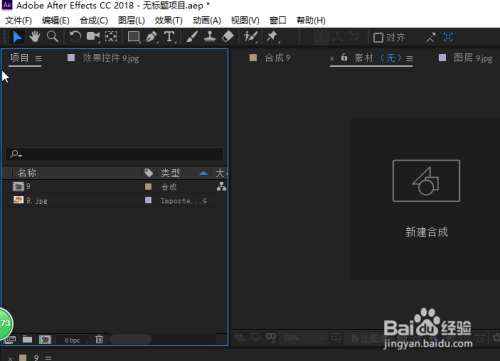Click the project search field
This screenshot has height=361, width=500.
click(x=114, y=154)
